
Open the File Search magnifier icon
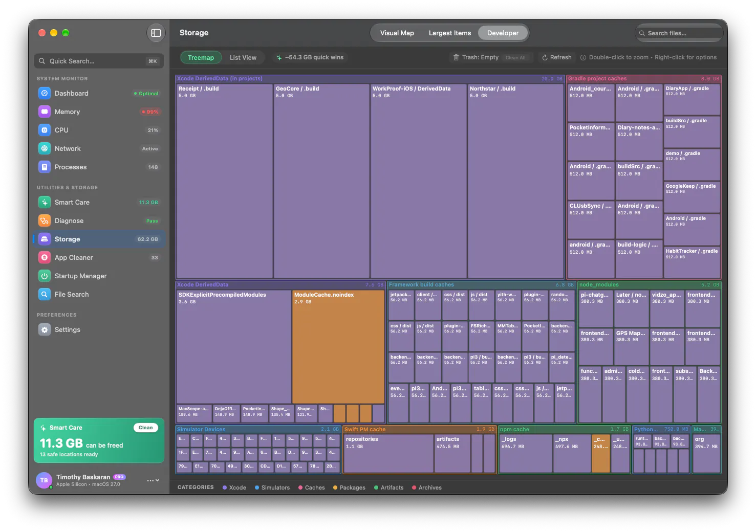click(x=45, y=294)
